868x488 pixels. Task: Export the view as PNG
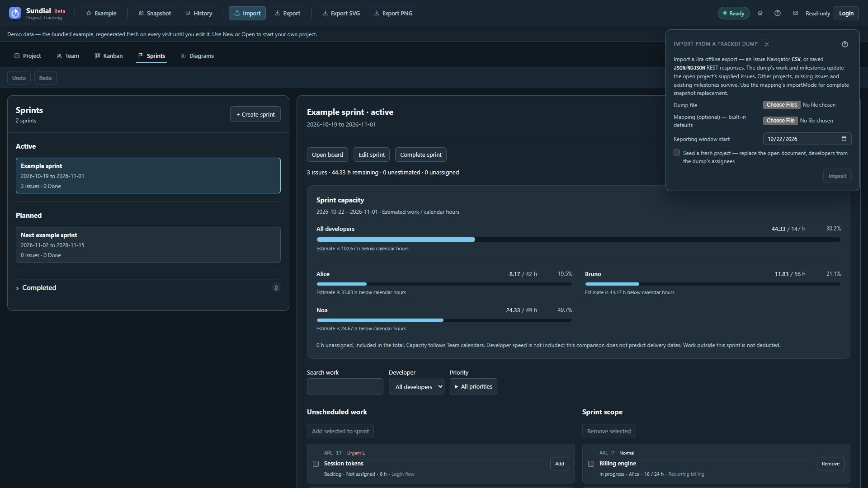[x=393, y=13]
